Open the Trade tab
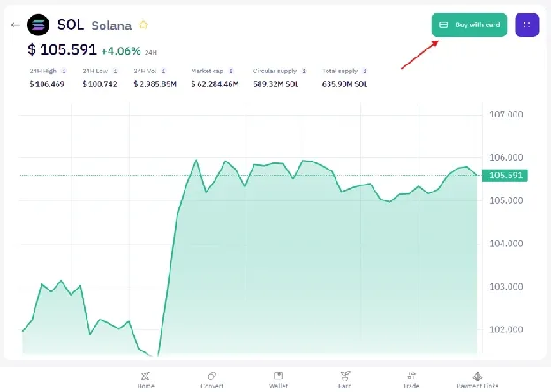The image size is (551, 392). pos(411,380)
